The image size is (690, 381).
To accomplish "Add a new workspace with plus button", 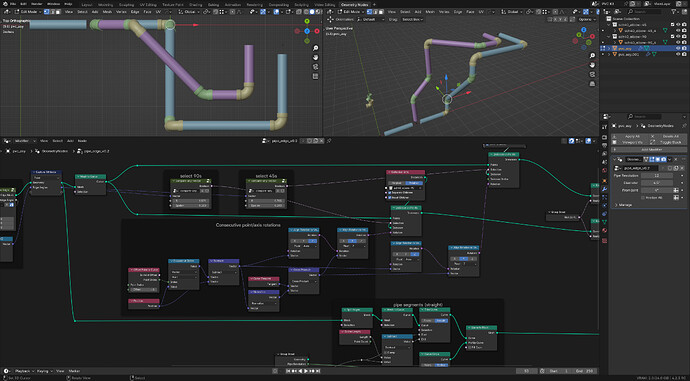I will click(374, 4).
